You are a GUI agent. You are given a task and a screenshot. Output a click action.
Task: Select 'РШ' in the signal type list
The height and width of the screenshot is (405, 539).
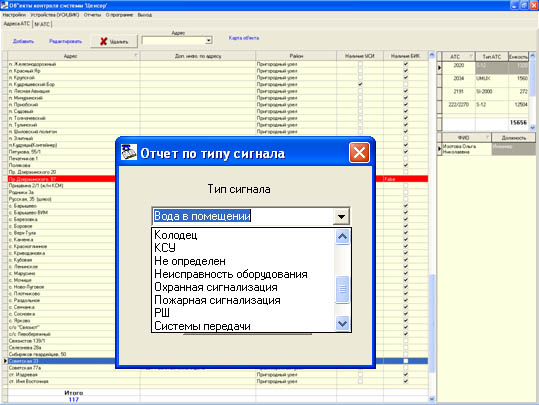point(162,313)
